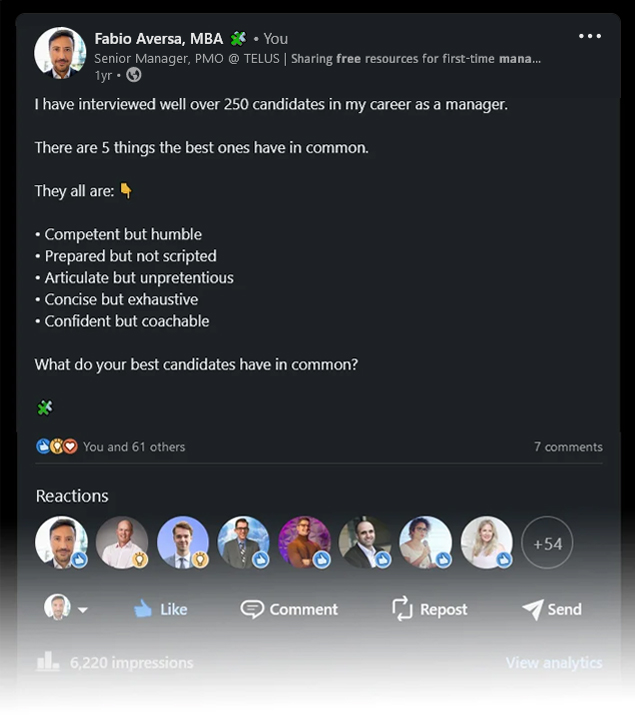Open the +54 more reactions bubble

(x=547, y=544)
